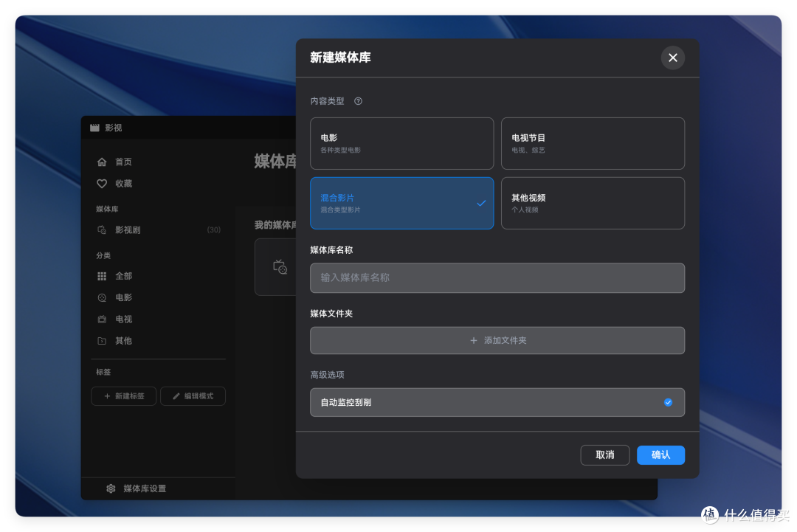The height and width of the screenshot is (532, 797).
Task: Show the 电影 category in sidebar
Action: pyautogui.click(x=123, y=298)
